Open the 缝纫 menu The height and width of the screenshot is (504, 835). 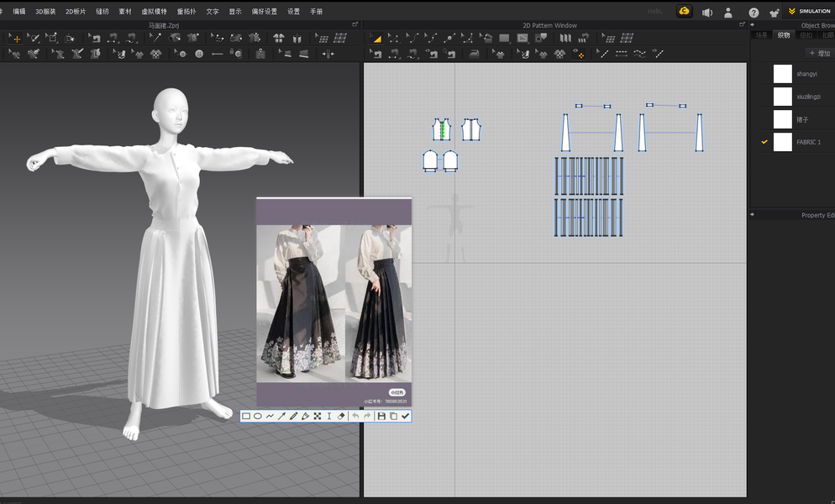tap(102, 12)
